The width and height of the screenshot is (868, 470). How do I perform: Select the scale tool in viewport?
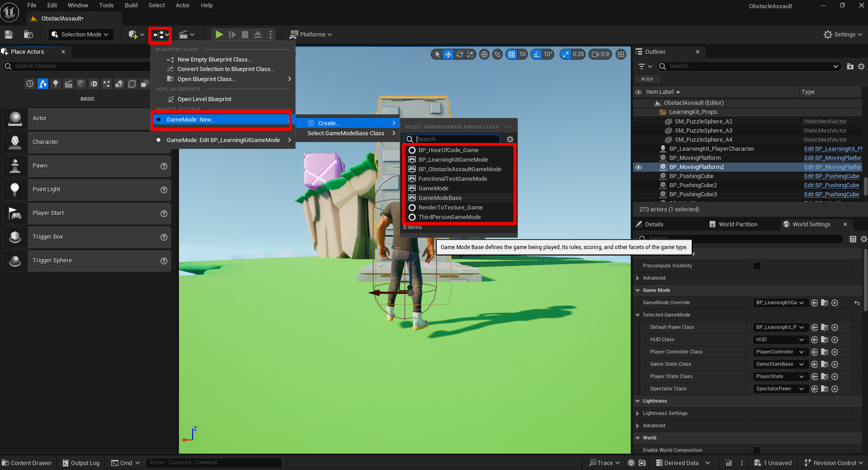coord(470,54)
